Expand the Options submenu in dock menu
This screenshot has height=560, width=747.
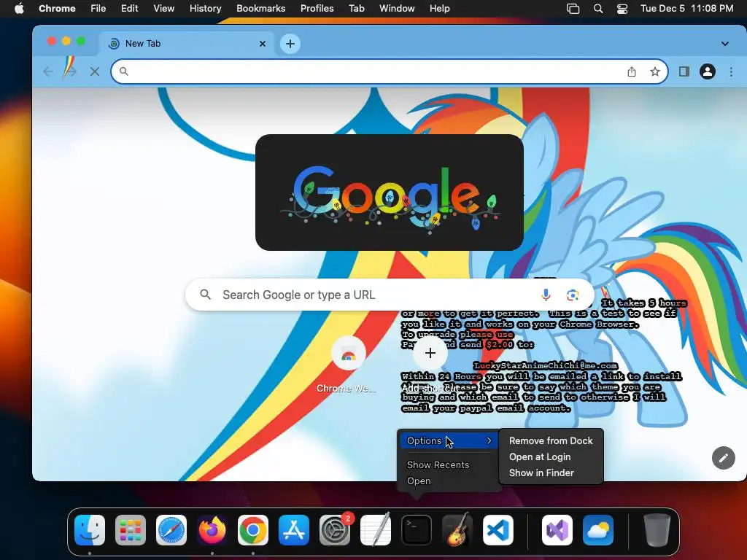pos(449,441)
